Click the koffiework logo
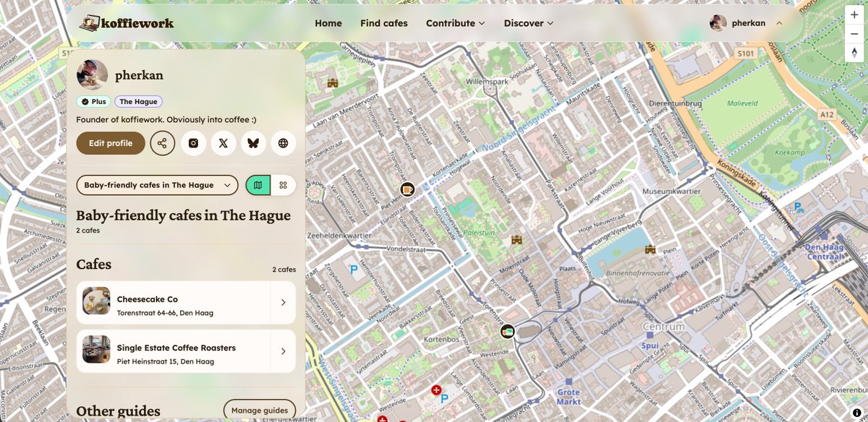The height and width of the screenshot is (422, 868). 127,23
